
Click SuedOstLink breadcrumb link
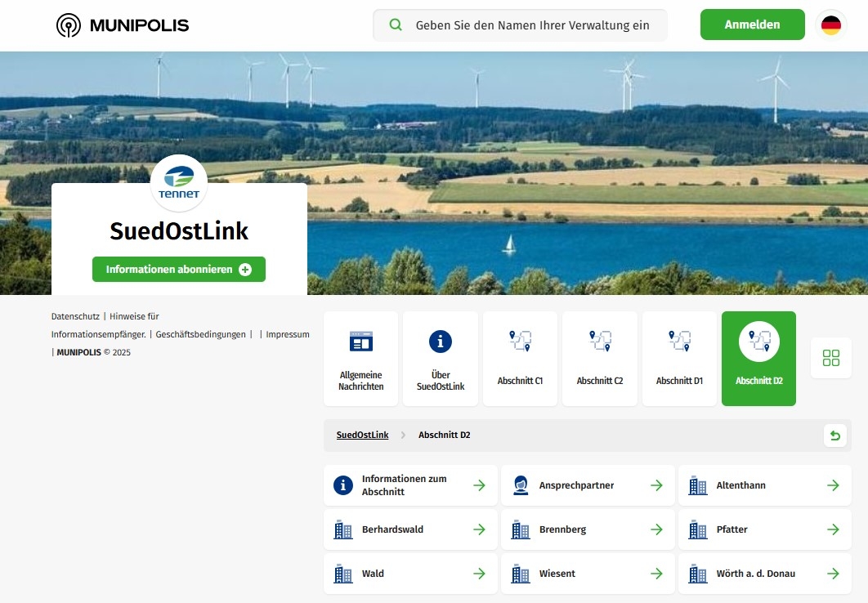[x=363, y=435]
